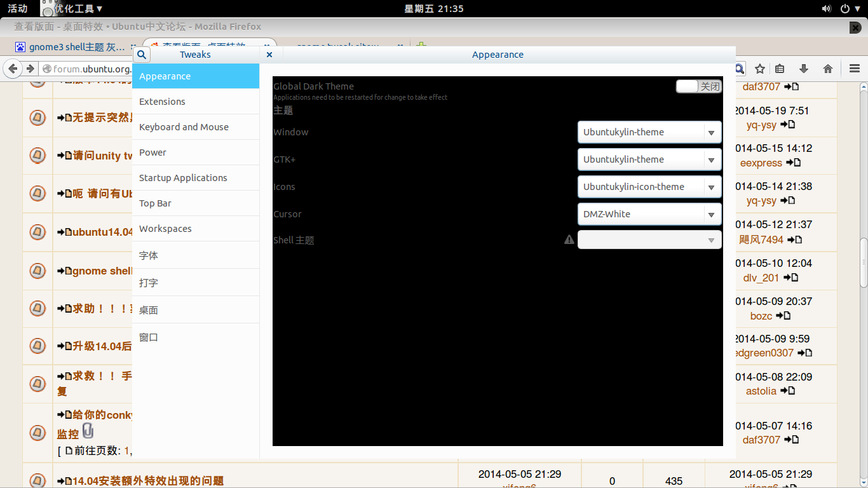Go to Firefox home page icon
This screenshot has width=868, height=488.
pyautogui.click(x=828, y=69)
